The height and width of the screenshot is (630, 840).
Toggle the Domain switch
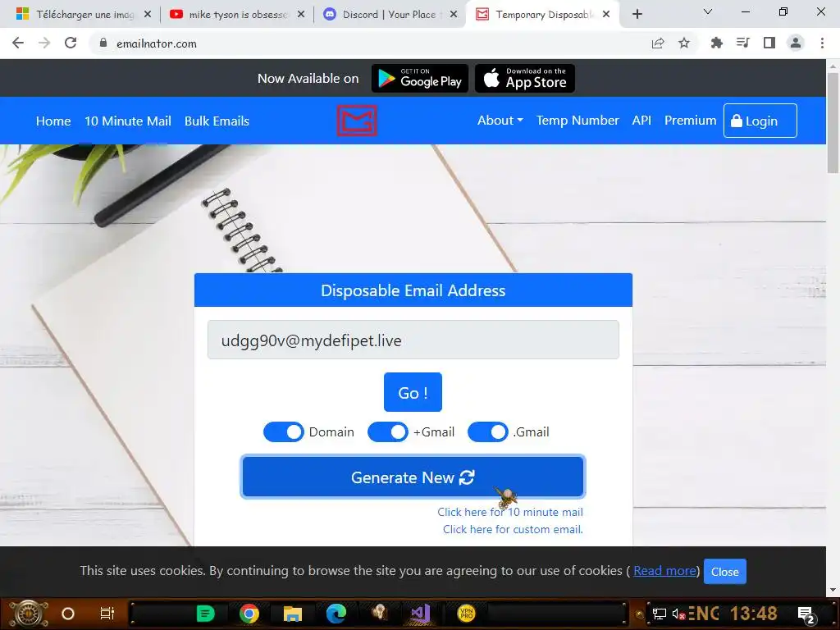(x=283, y=431)
